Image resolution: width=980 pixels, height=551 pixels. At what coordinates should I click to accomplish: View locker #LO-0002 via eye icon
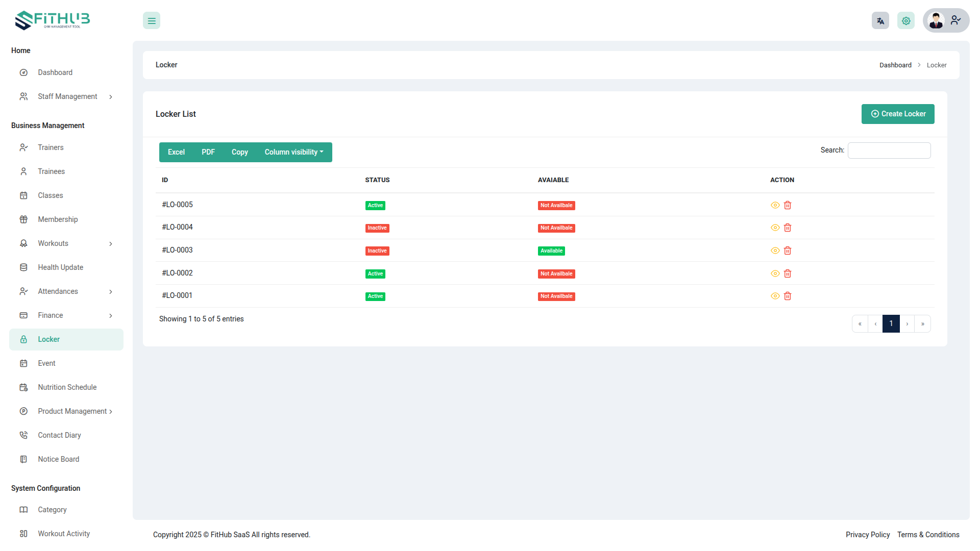point(775,273)
